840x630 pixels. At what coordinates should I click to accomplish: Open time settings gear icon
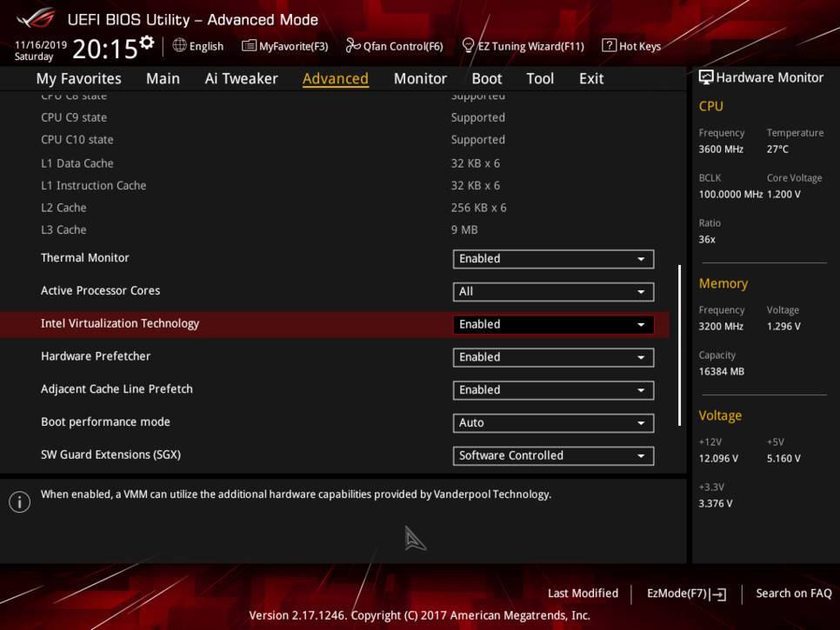pos(147,43)
